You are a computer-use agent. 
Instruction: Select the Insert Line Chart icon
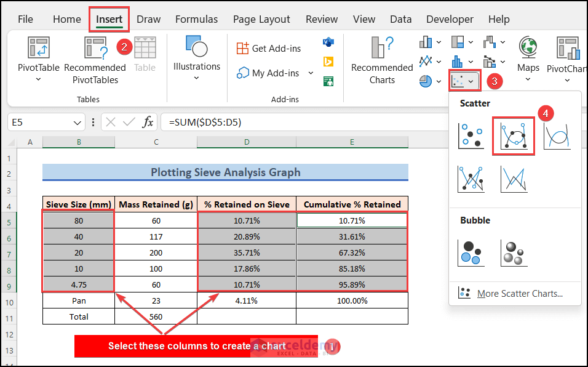426,61
